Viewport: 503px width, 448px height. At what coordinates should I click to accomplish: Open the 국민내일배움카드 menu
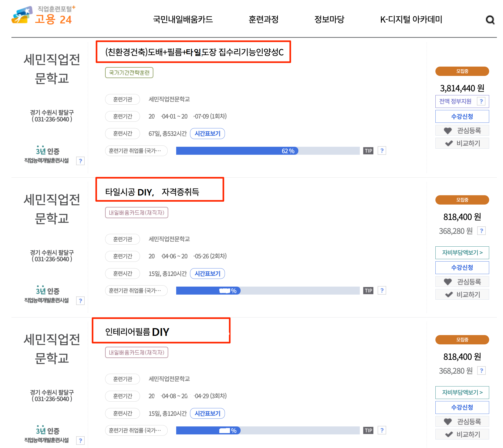point(183,19)
